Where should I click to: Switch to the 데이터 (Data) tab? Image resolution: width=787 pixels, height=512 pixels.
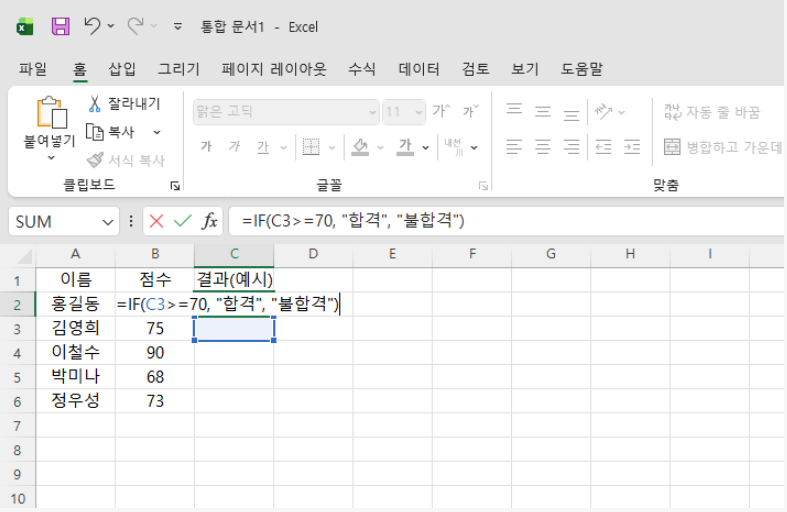[419, 69]
